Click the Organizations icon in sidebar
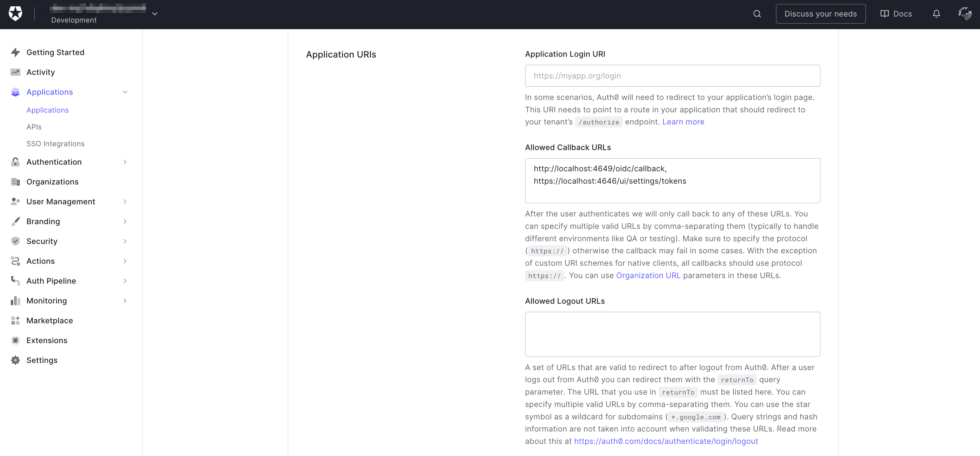Image resolution: width=980 pixels, height=456 pixels. [x=15, y=182]
